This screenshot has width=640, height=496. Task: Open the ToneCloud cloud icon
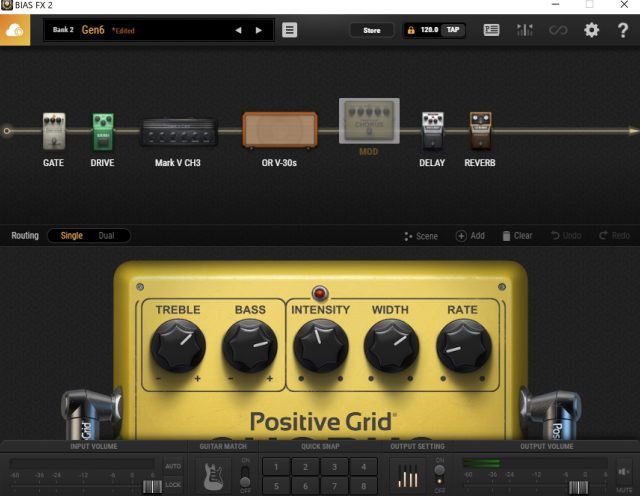pyautogui.click(x=15, y=30)
